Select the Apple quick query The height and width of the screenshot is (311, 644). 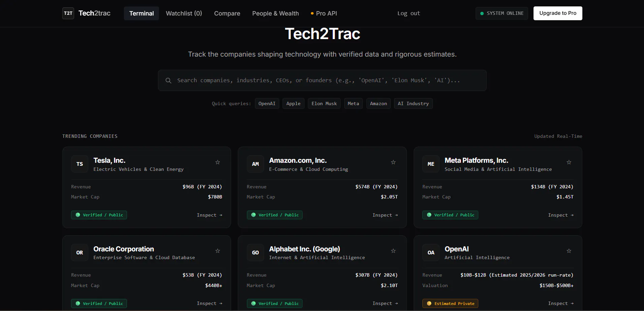(293, 103)
